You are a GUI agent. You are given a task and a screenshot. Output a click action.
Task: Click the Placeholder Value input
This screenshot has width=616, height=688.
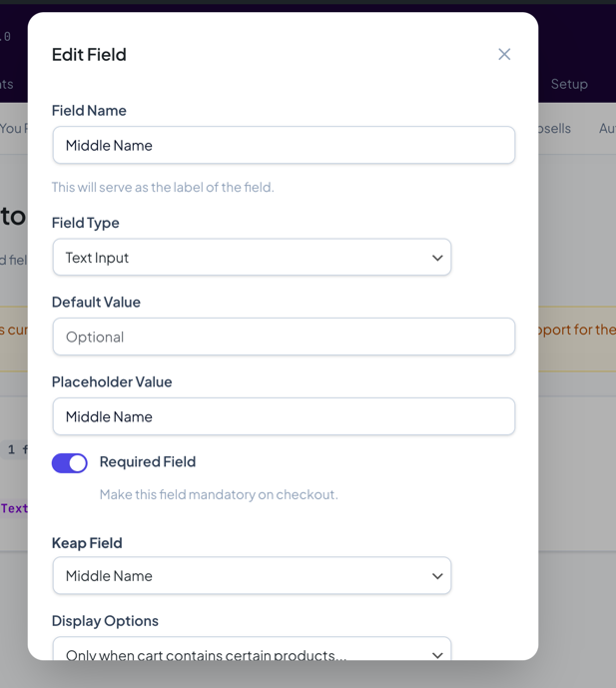[x=284, y=416]
